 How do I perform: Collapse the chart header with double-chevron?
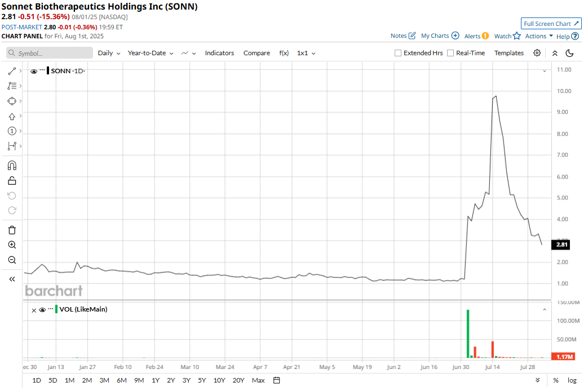click(x=555, y=53)
